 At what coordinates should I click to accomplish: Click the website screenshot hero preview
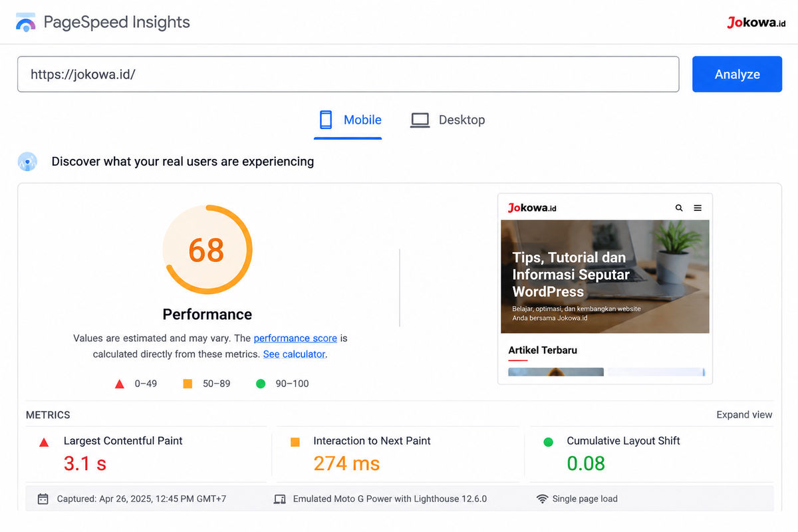pos(605,277)
